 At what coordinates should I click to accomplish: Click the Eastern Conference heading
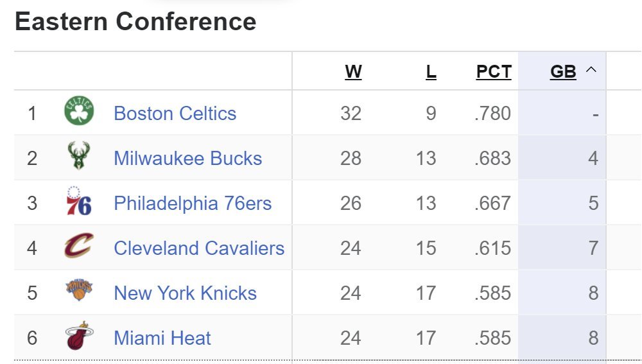[135, 21]
